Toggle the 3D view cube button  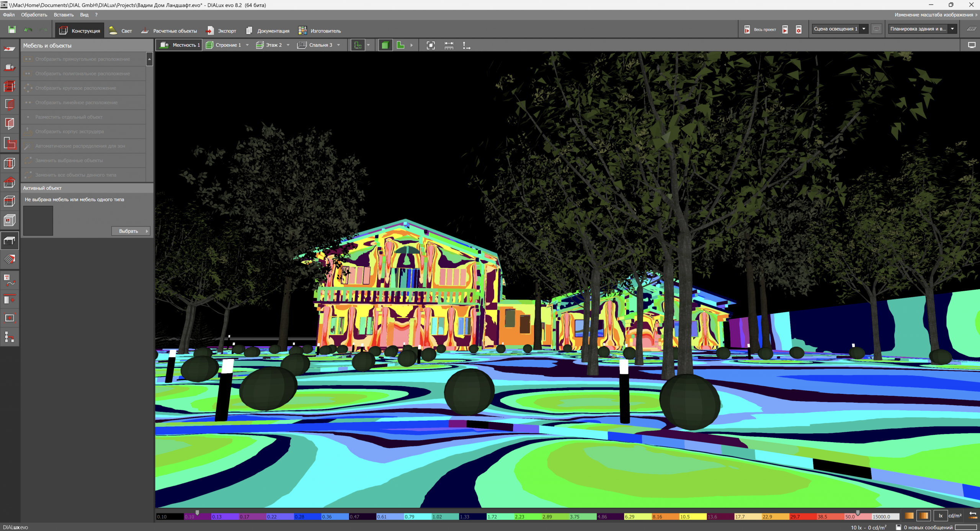click(x=385, y=45)
